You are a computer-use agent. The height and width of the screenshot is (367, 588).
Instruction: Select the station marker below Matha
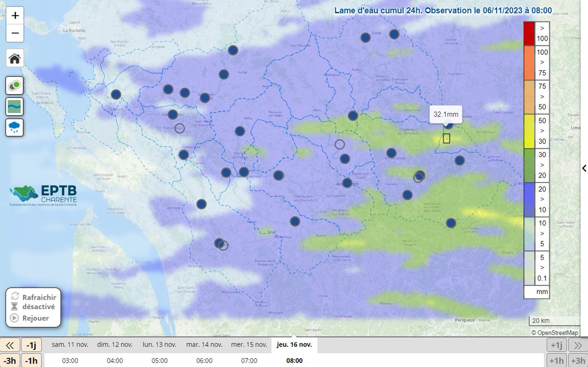(x=240, y=131)
